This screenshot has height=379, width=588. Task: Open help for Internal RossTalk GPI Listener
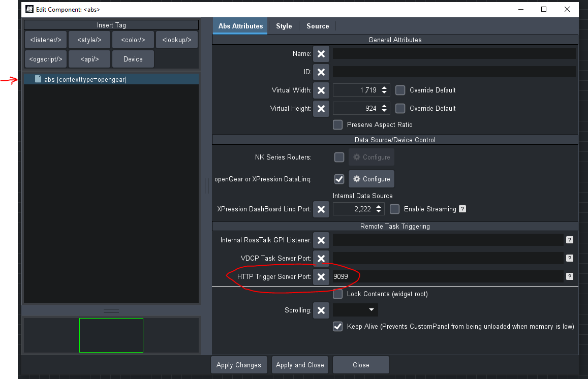(x=570, y=240)
